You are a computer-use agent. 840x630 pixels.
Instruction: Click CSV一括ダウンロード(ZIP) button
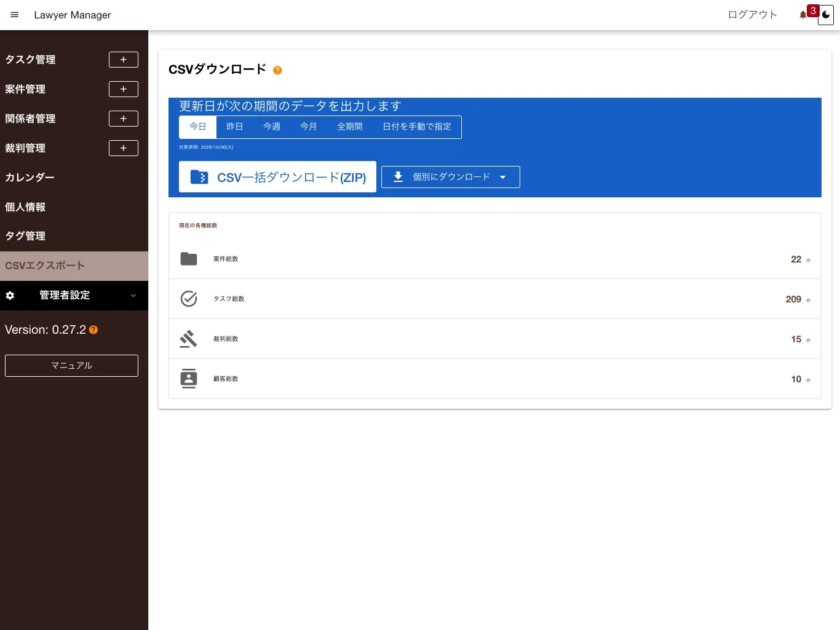pos(277,177)
